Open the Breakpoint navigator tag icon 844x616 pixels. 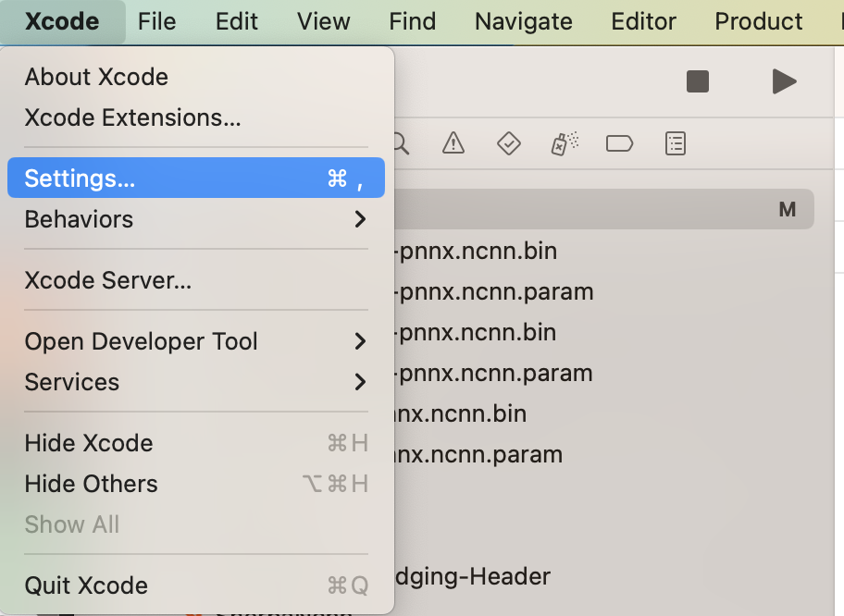[619, 143]
